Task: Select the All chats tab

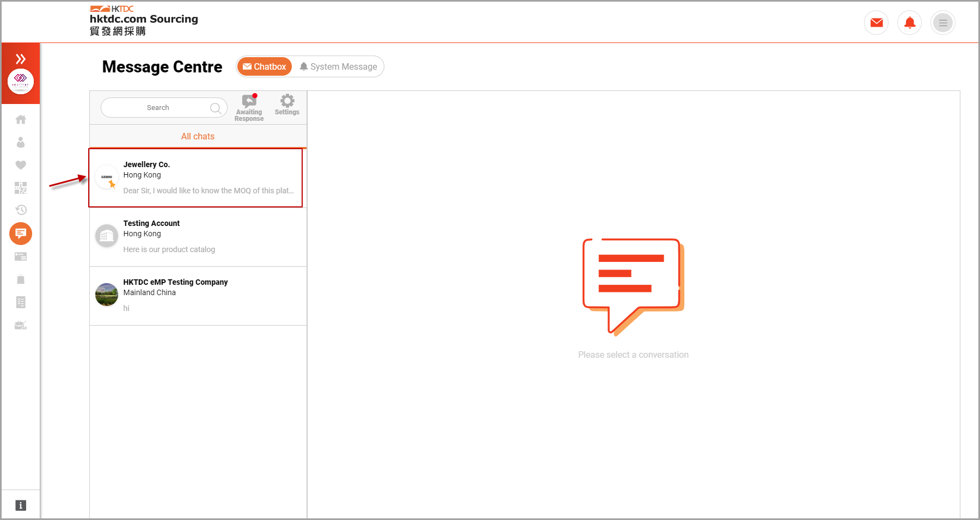Action: pos(198,137)
